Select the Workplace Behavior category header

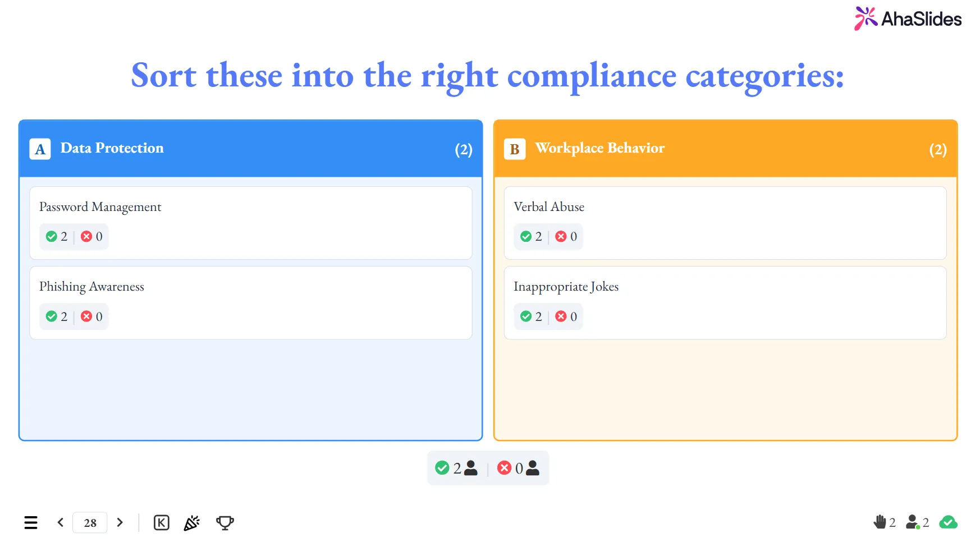725,149
